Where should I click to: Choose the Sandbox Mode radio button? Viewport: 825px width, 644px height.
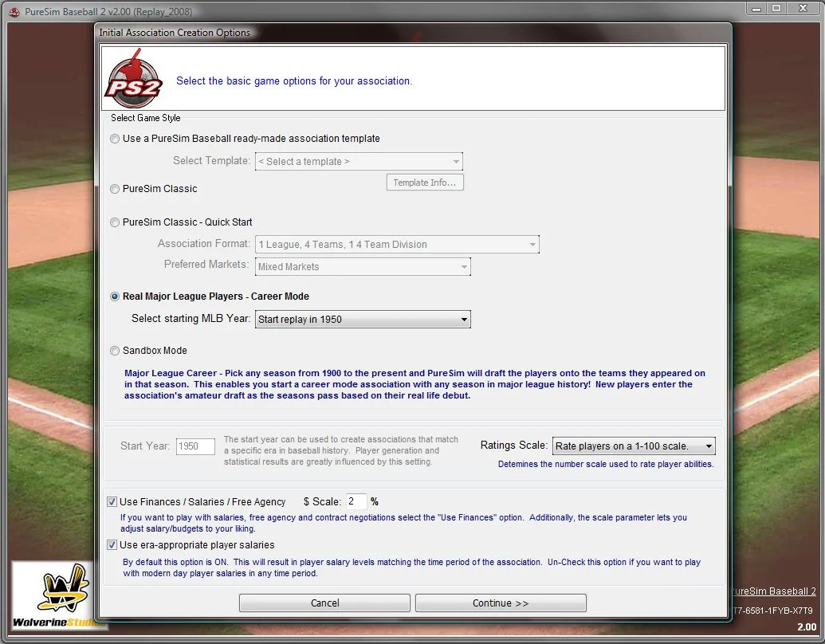(x=116, y=351)
